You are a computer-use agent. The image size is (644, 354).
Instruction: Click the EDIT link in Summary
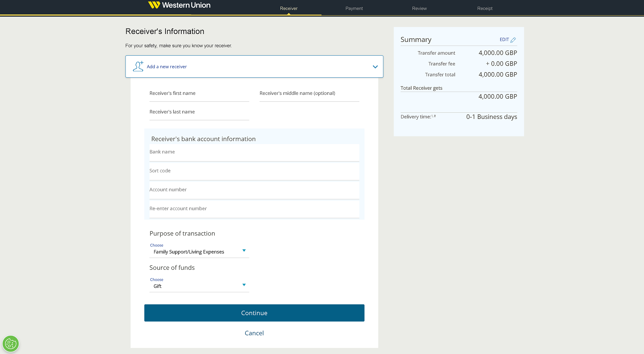504,40
